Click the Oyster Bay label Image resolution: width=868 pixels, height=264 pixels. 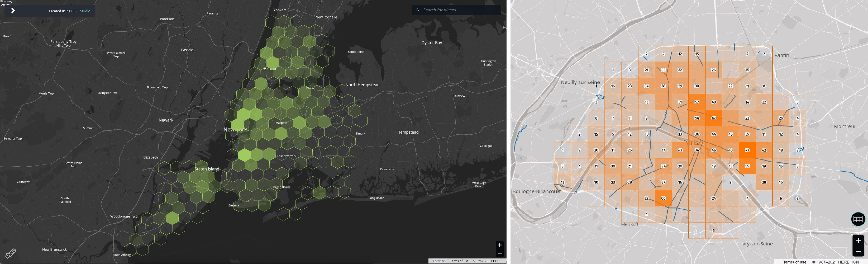tap(431, 43)
